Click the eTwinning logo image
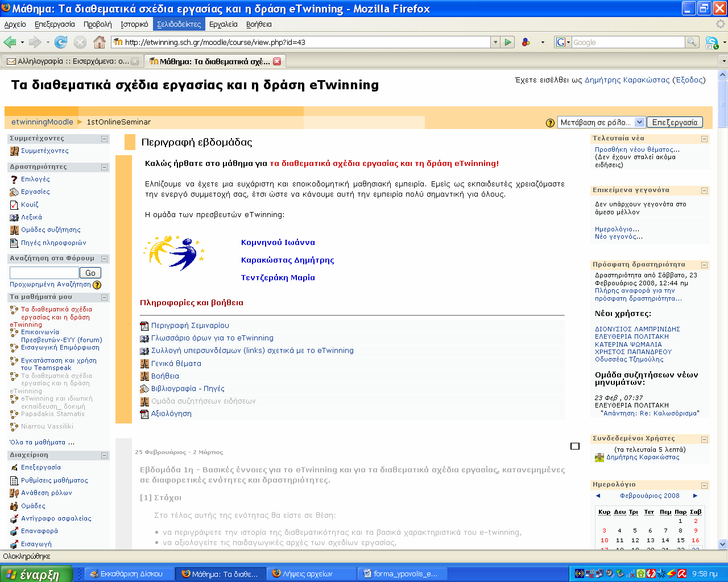Screen dimensions: 728x582 [x=175, y=253]
